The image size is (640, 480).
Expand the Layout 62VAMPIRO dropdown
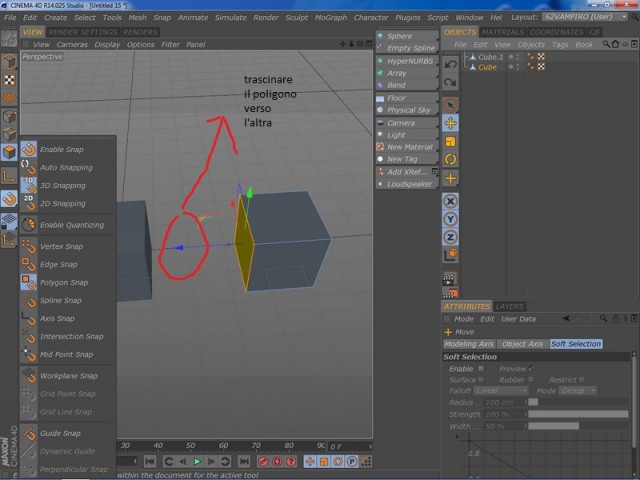[x=585, y=17]
